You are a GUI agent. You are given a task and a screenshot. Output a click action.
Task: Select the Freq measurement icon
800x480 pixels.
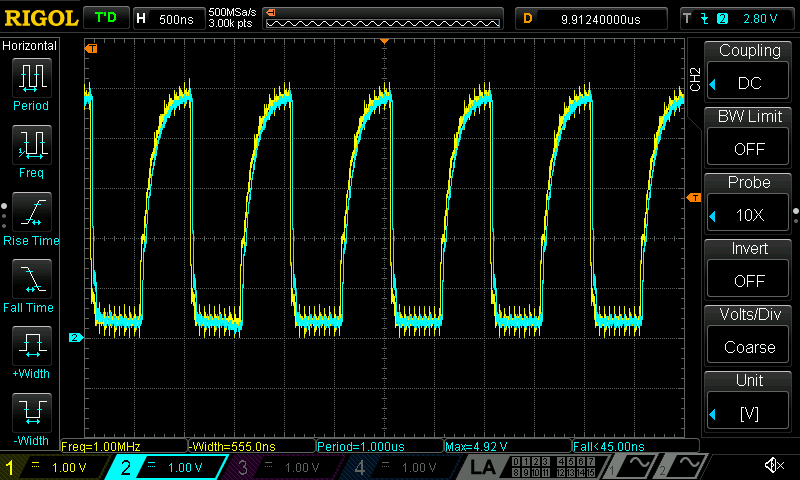(x=32, y=145)
